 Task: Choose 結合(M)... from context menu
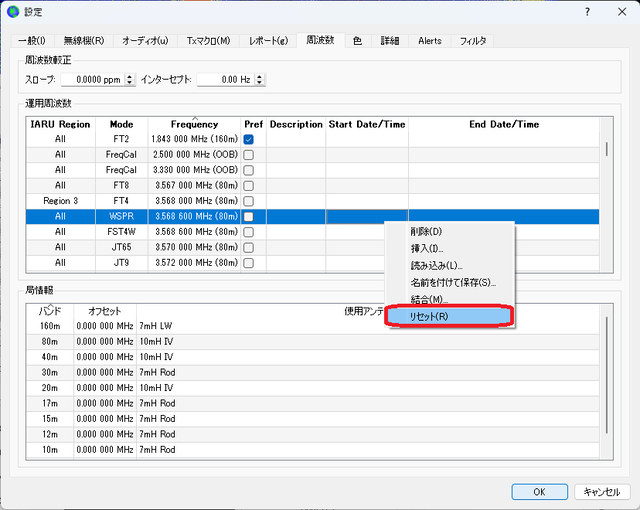(x=449, y=299)
